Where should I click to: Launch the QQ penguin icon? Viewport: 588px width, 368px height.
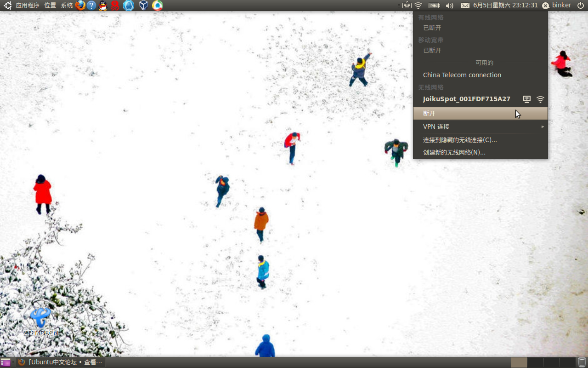103,6
